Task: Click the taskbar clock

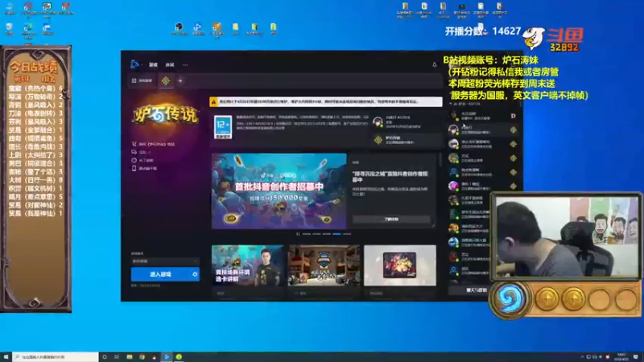Action: 621,357
